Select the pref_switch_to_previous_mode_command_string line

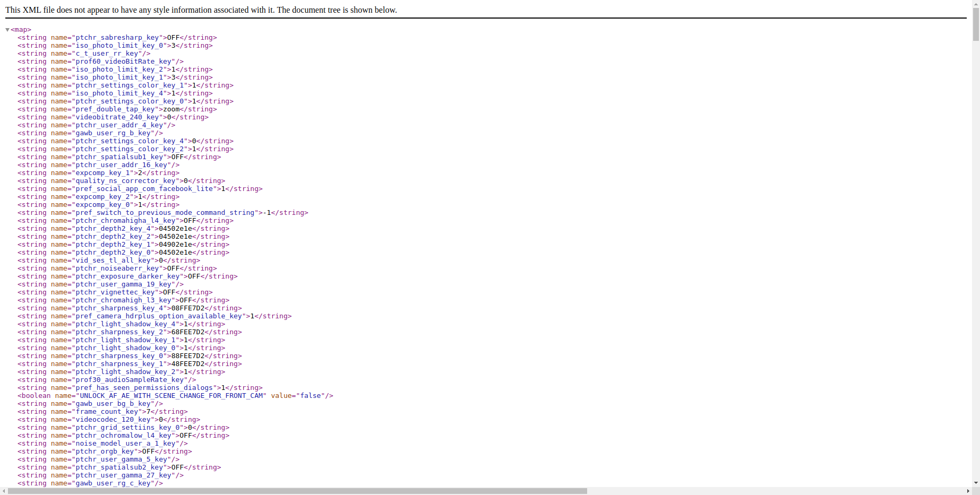coord(163,213)
